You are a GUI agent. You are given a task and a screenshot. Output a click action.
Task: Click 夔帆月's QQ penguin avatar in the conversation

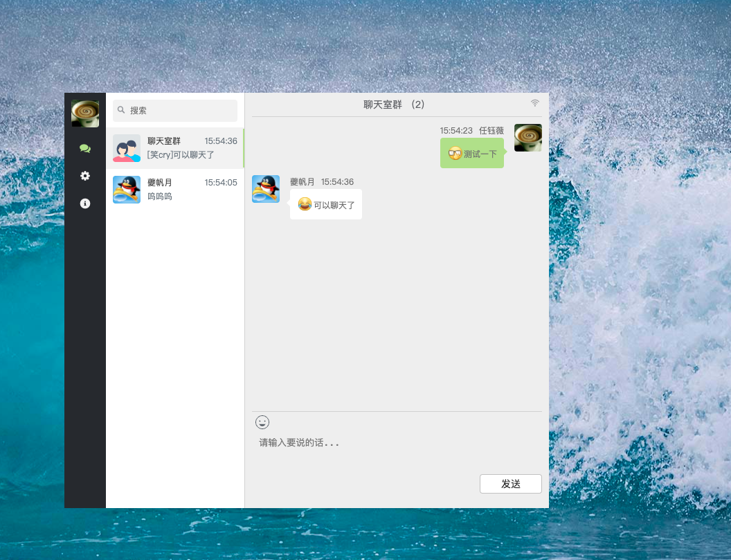265,188
